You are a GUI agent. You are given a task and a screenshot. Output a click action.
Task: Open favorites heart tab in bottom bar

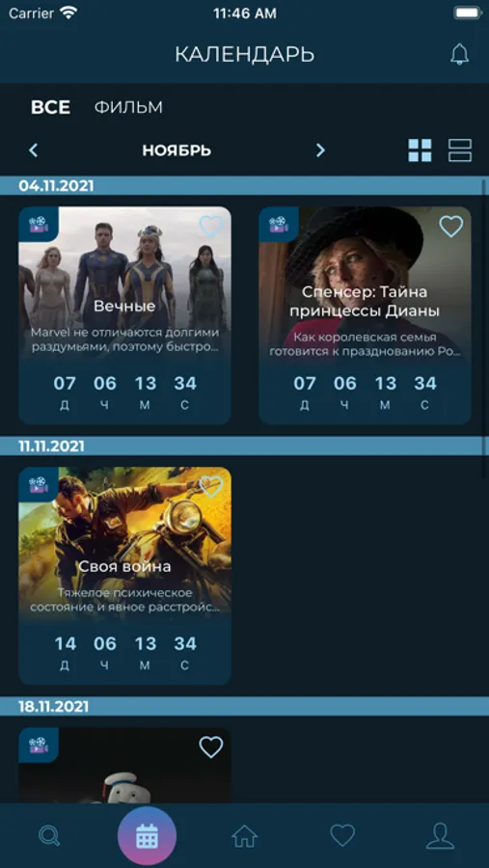tap(342, 835)
